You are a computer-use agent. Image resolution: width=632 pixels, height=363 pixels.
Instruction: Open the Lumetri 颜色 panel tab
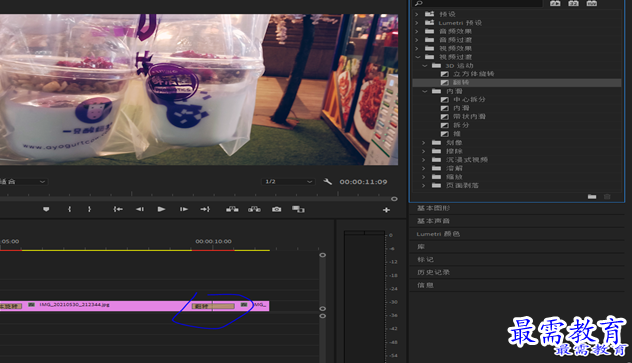(438, 234)
